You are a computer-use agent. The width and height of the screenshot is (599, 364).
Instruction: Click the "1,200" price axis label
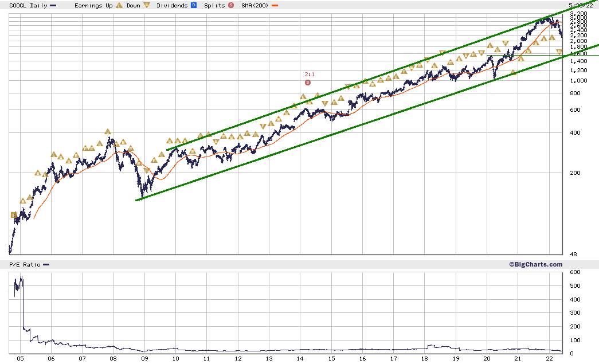(x=578, y=71)
